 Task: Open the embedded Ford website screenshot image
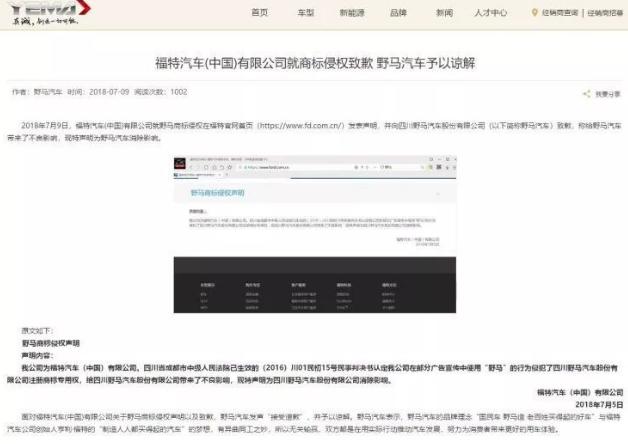pyautogui.click(x=315, y=234)
